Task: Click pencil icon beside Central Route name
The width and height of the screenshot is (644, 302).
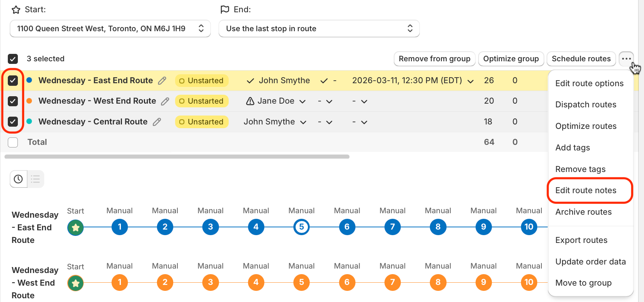Action: pos(157,122)
